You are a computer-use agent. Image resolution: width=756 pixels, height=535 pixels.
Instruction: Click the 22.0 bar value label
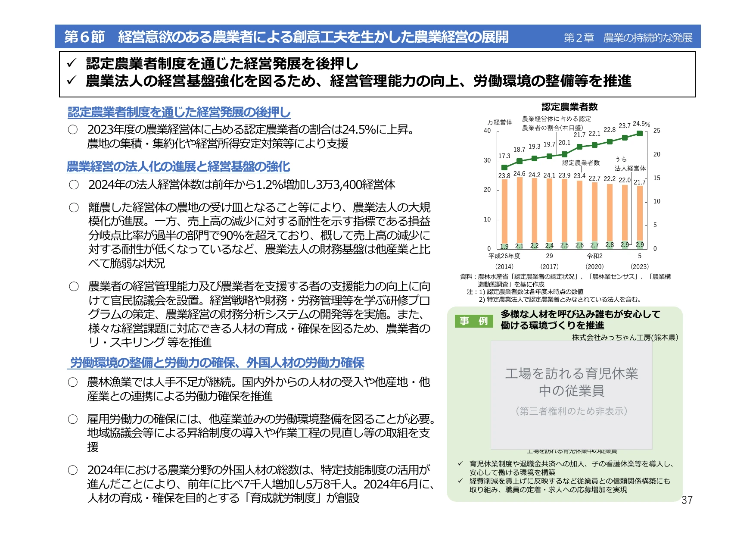click(x=625, y=180)
